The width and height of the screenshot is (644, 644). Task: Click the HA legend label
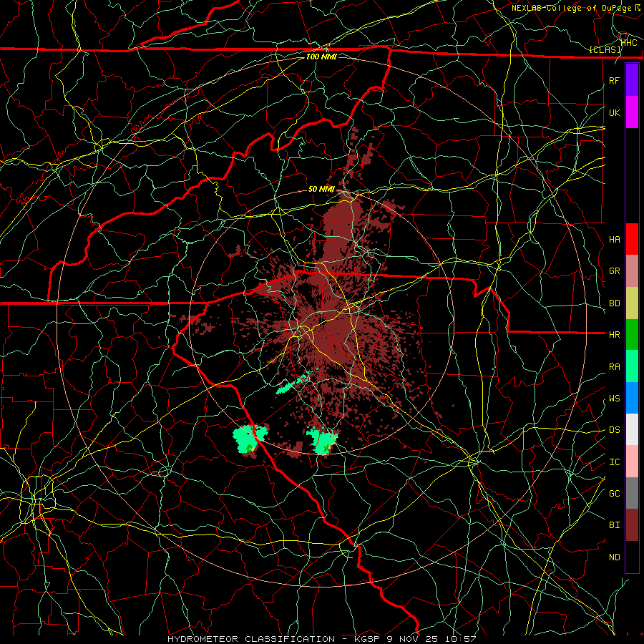click(x=615, y=240)
